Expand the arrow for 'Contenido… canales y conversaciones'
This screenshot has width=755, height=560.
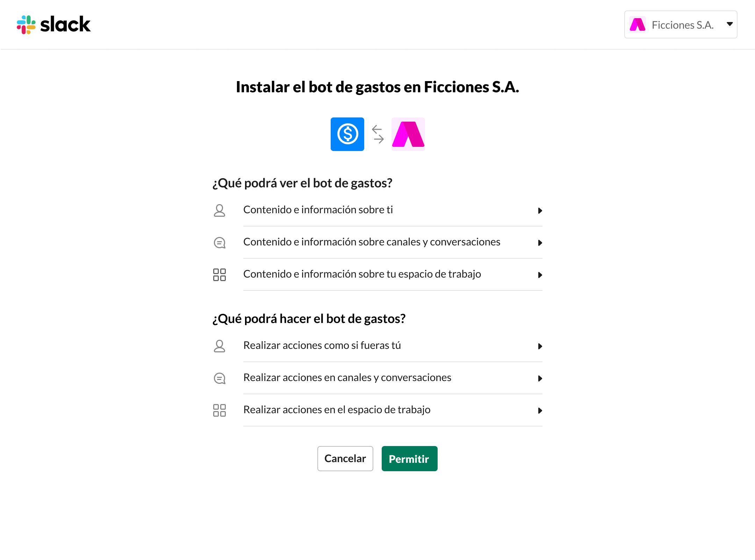[540, 243]
